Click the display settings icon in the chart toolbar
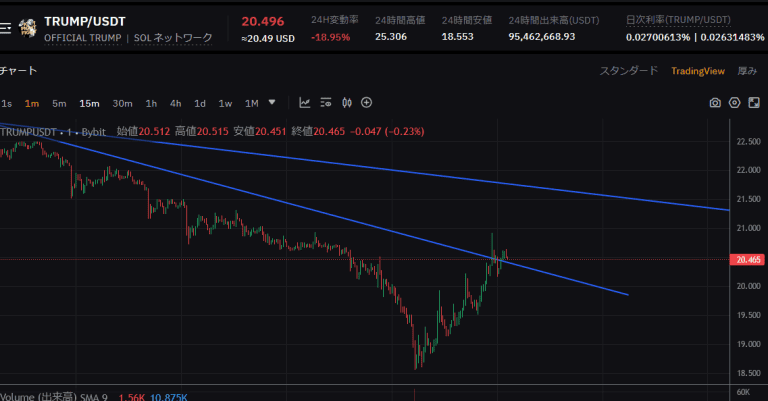Screen dimensions: 768x401 (x=327, y=102)
